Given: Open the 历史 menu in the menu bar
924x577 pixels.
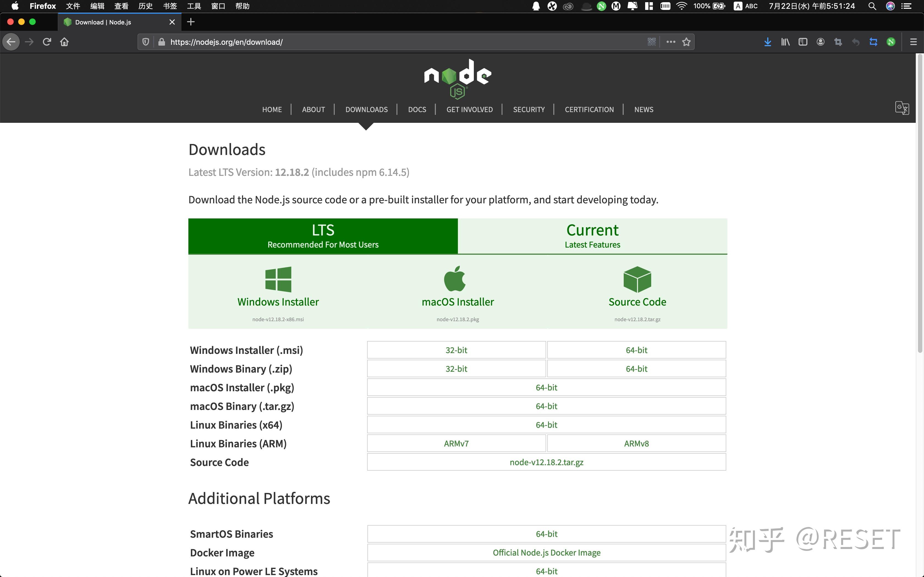Looking at the screenshot, I should [145, 6].
